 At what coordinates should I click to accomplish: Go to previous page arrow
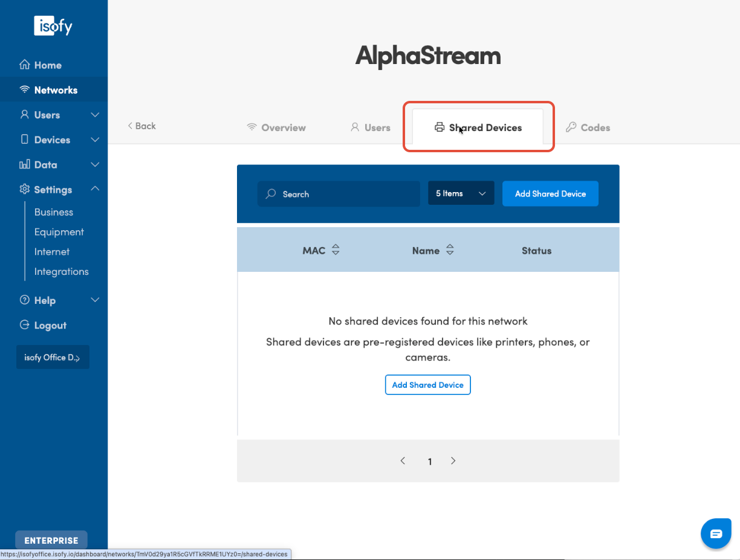(403, 460)
